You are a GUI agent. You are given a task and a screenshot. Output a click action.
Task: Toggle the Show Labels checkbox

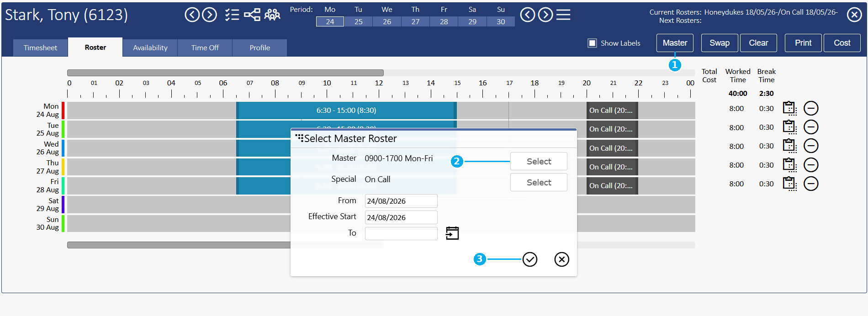click(x=593, y=43)
